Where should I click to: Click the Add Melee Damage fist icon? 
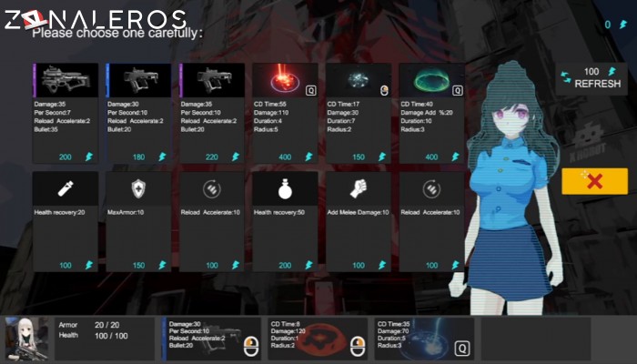[359, 188]
